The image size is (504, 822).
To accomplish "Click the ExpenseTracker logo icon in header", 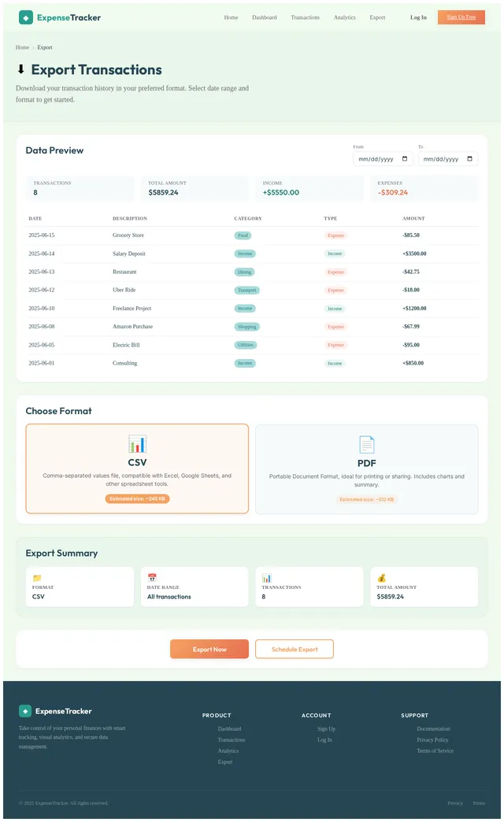I will click(x=26, y=18).
